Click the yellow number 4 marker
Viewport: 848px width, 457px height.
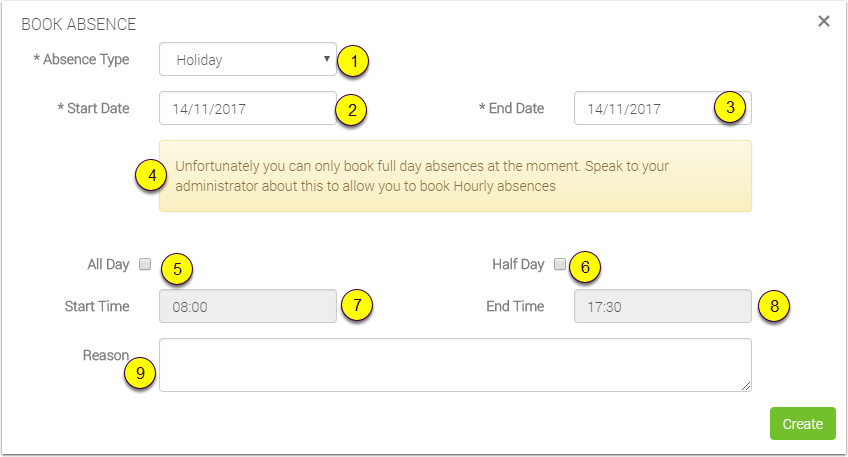point(151,176)
